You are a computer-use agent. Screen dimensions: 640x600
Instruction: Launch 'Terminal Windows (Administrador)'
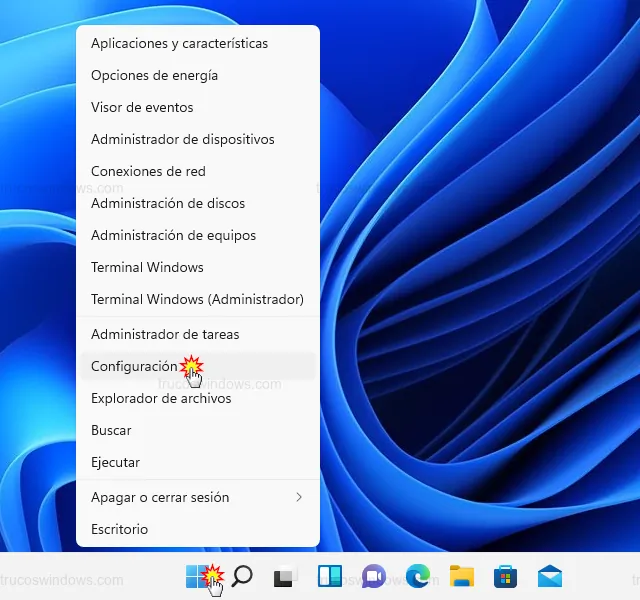197,298
